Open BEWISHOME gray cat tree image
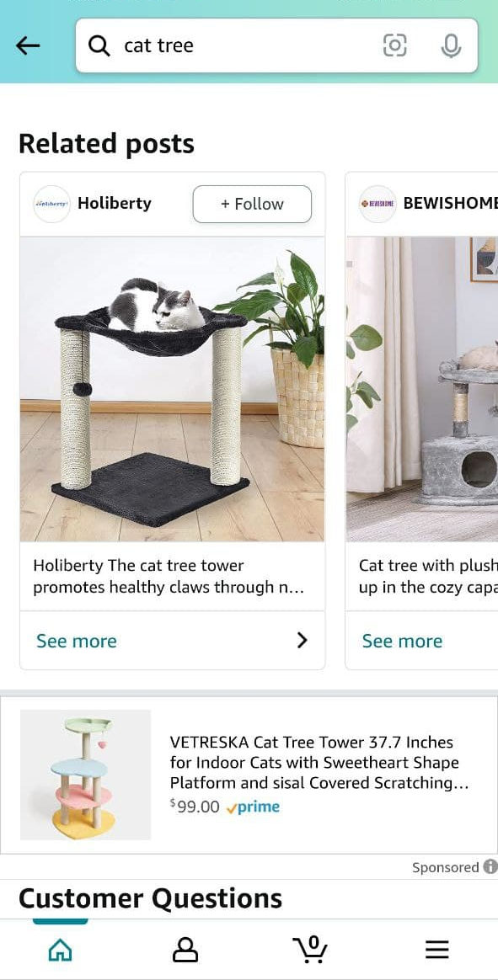Viewport: 498px width, 980px height. pos(422,389)
